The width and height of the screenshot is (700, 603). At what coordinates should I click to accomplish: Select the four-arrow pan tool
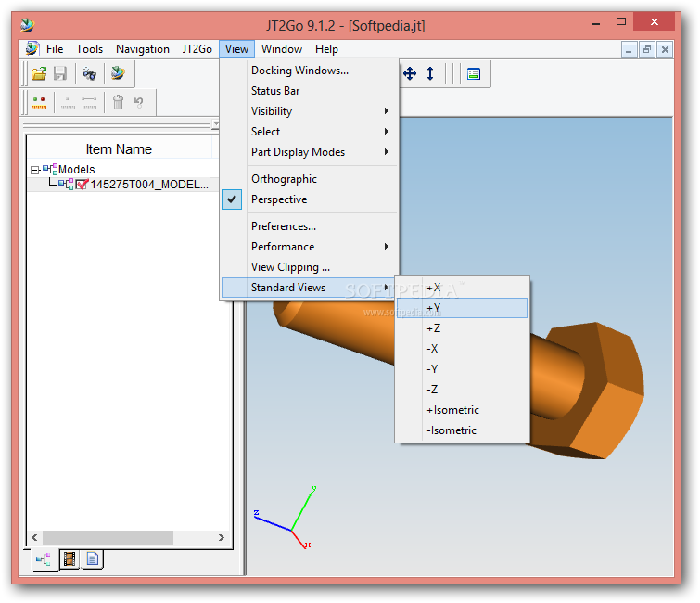point(410,73)
